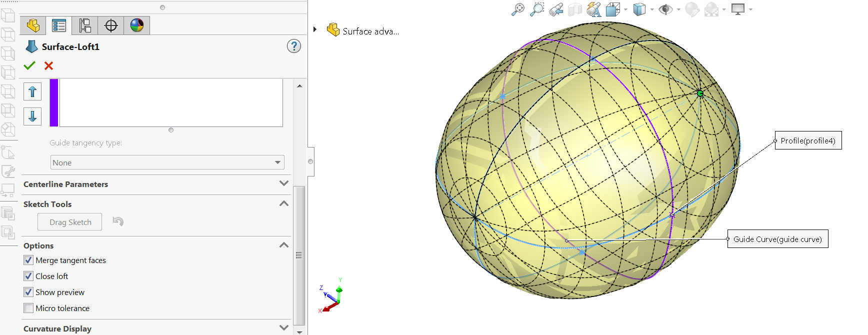Cancel the loft with the red X
Screen dimensions: 868x335
click(48, 65)
